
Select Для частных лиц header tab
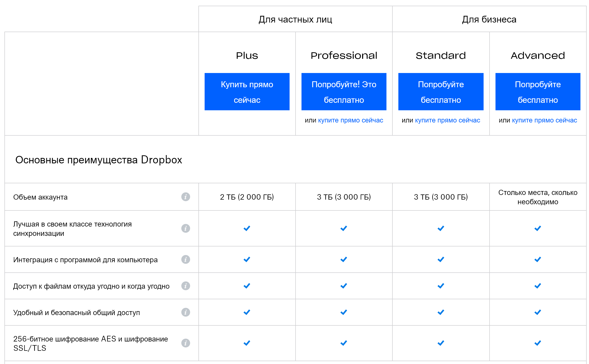[295, 19]
